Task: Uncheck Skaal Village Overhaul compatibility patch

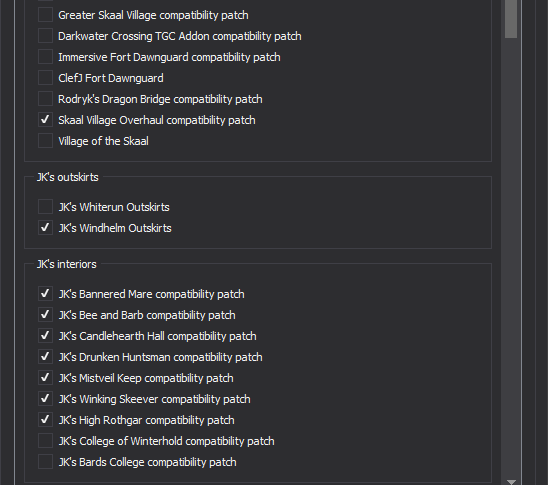Action: [x=45, y=120]
